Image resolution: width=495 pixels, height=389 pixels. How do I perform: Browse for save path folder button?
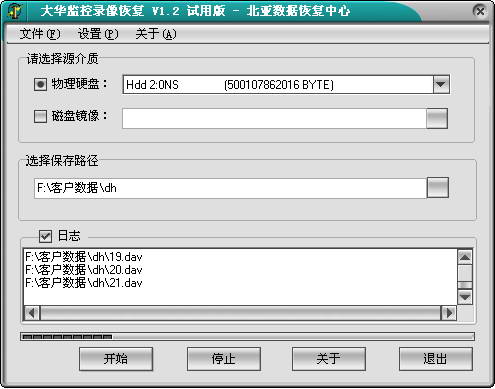click(438, 188)
